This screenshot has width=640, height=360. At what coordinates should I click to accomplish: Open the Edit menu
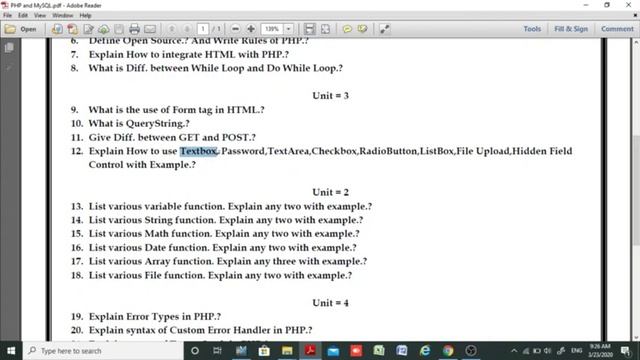[23, 16]
